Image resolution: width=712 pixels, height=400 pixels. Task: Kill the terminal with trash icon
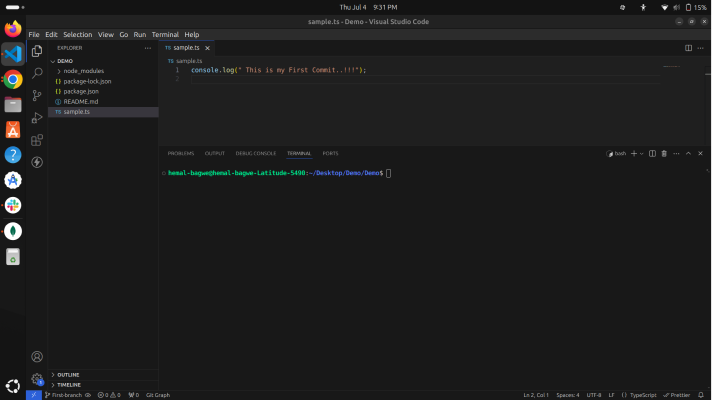664,153
